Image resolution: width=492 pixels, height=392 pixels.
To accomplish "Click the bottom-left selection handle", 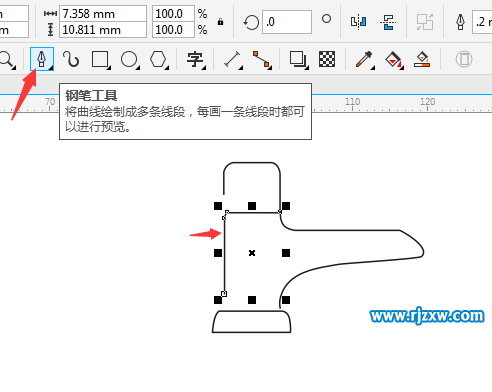I will click(x=218, y=300).
